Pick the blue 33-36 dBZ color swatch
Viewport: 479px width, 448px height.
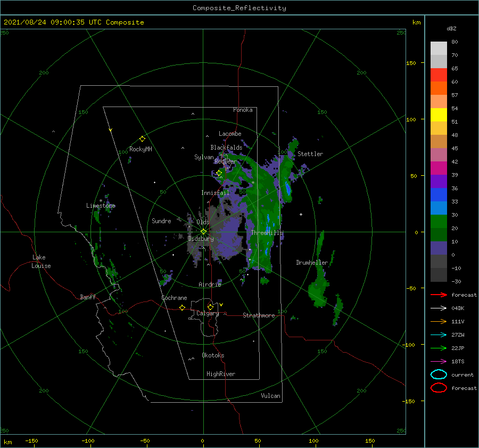point(439,195)
